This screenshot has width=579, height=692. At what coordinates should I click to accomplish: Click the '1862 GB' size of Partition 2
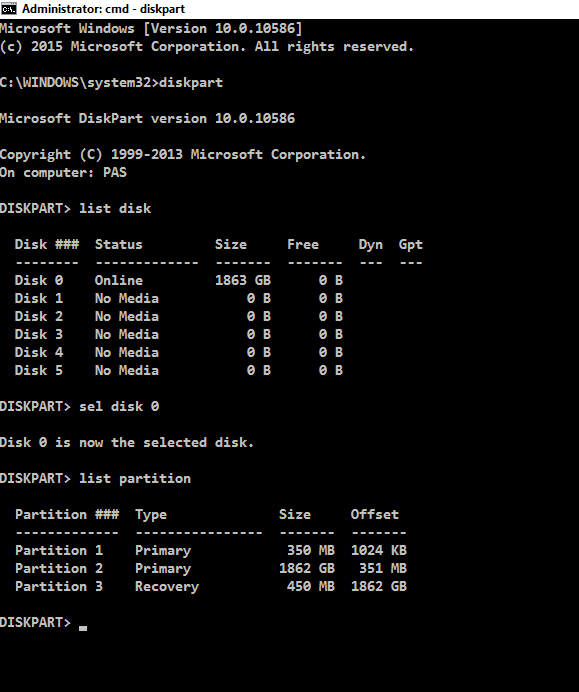307,569
